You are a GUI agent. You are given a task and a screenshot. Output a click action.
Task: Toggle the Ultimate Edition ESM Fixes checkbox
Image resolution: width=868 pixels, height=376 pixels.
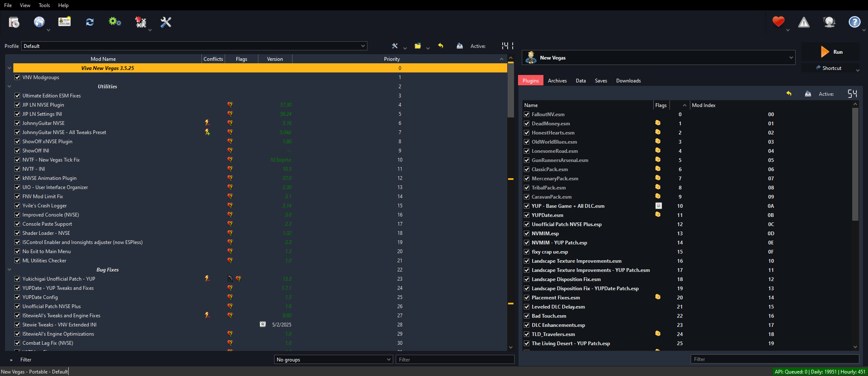tap(17, 96)
